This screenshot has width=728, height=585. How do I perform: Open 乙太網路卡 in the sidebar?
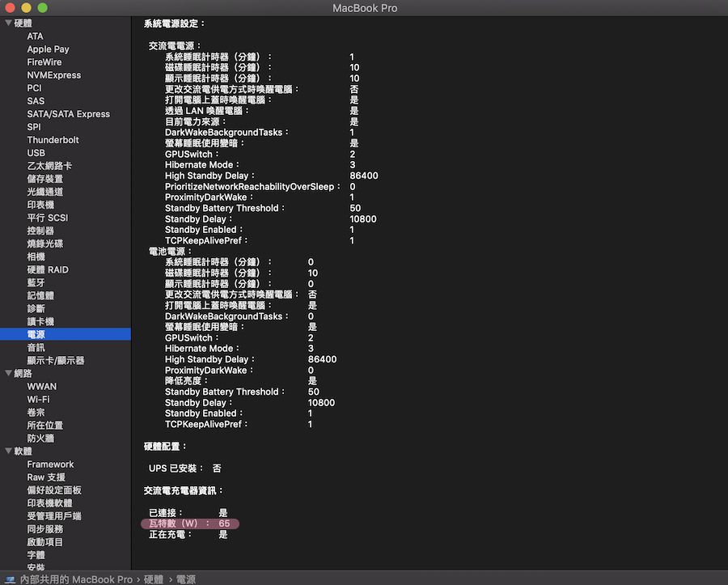point(49,166)
